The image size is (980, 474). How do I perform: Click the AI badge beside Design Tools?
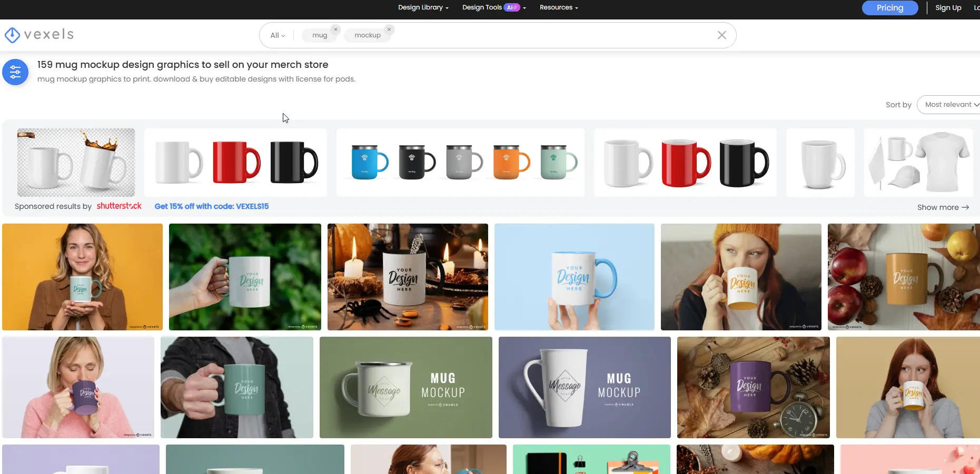511,7
